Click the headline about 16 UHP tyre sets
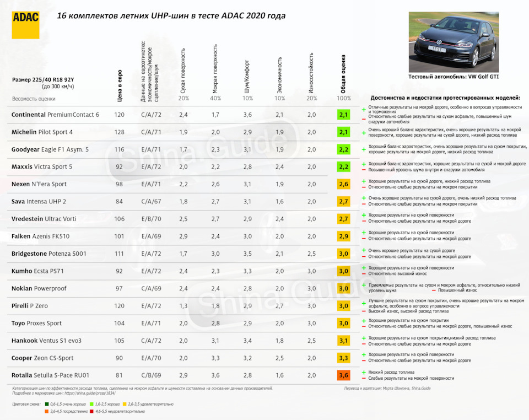Image resolution: width=529 pixels, height=420 pixels. coord(171,15)
